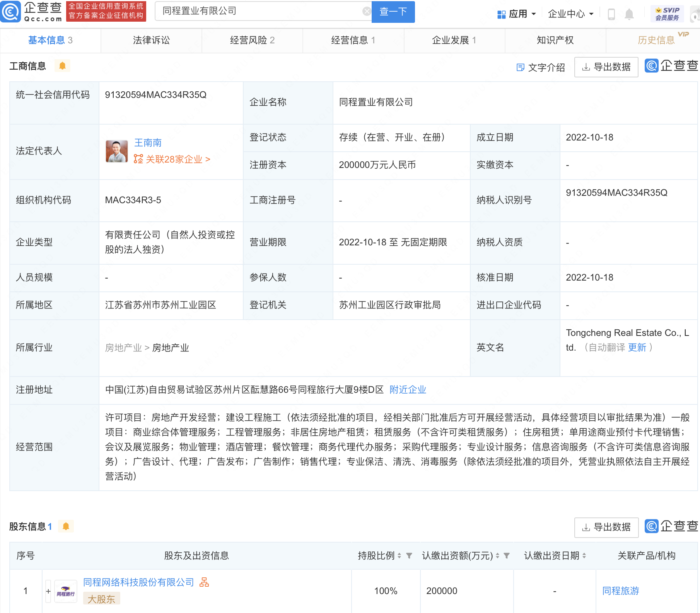Open the 应用 dropdown menu

pos(516,14)
